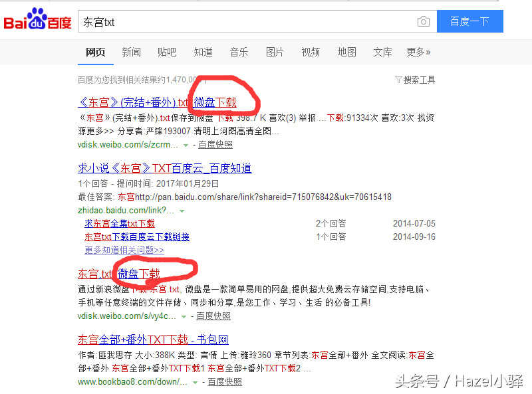Screen dimensions: 532x394
Task: Open the 东宫txt下载百度云下载链接 sub-link
Action: pos(137,237)
